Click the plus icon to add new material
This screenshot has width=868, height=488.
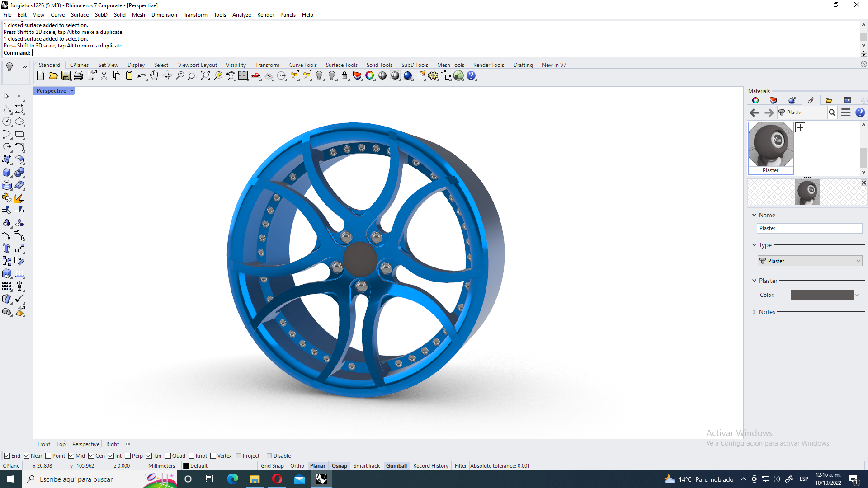tap(800, 127)
